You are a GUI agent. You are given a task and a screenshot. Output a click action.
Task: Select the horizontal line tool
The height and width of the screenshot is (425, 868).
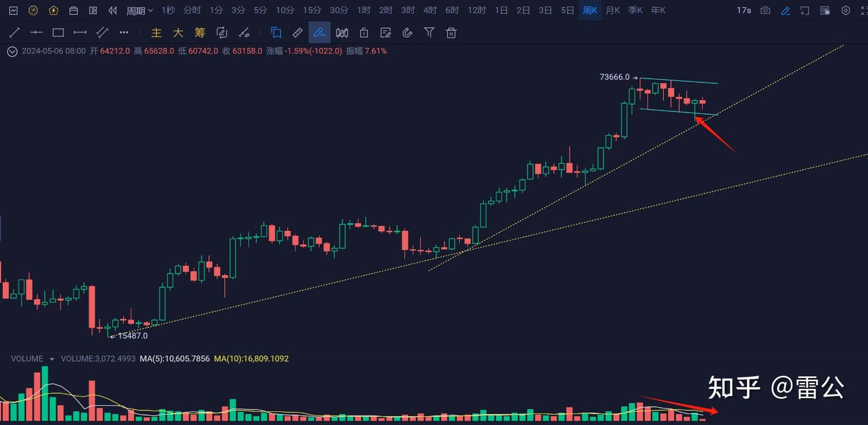(36, 33)
